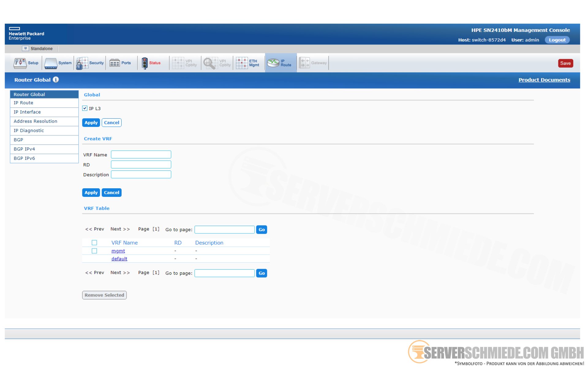588x368 pixels.
Task: Open the ETH Mgmt toolbar icon
Action: click(x=242, y=63)
